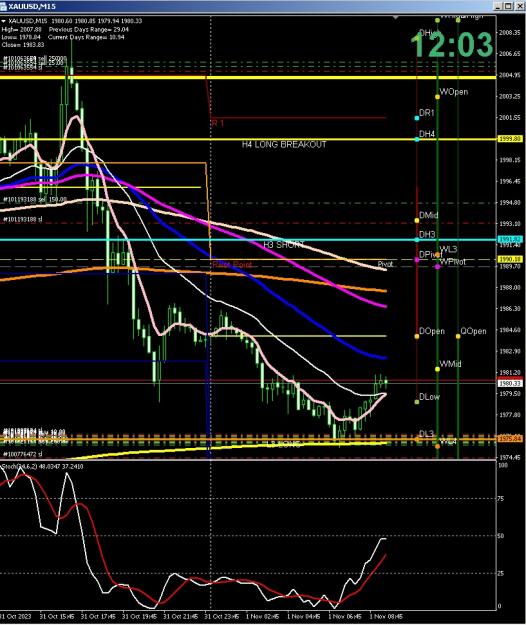Minimize the XAUUSD,M15 chart window

499,6
